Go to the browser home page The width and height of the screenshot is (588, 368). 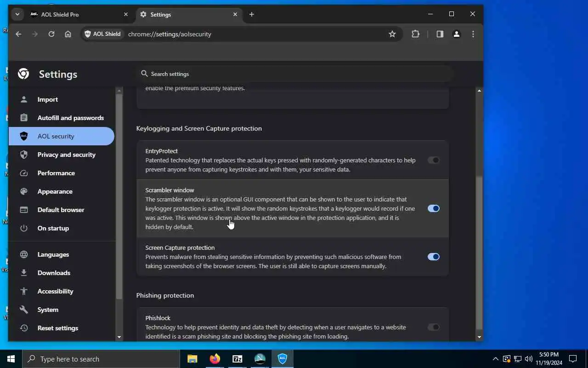click(x=68, y=34)
